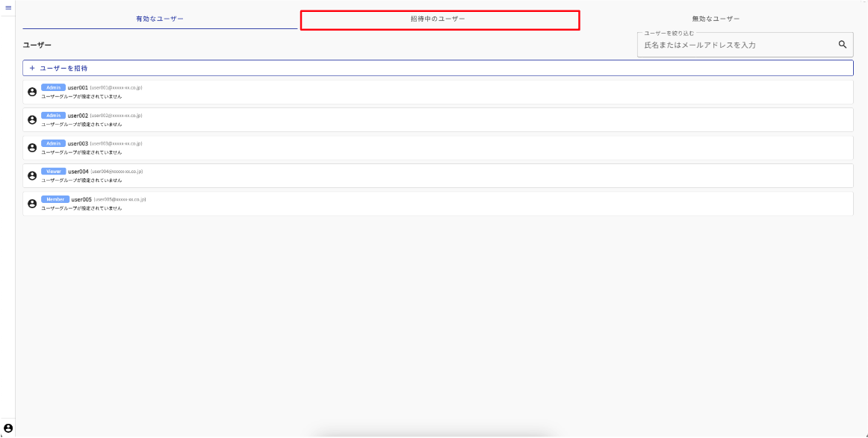Screen dimensions: 868x438
Task: Switch to the 無効なユーザー tab
Action: click(x=716, y=19)
